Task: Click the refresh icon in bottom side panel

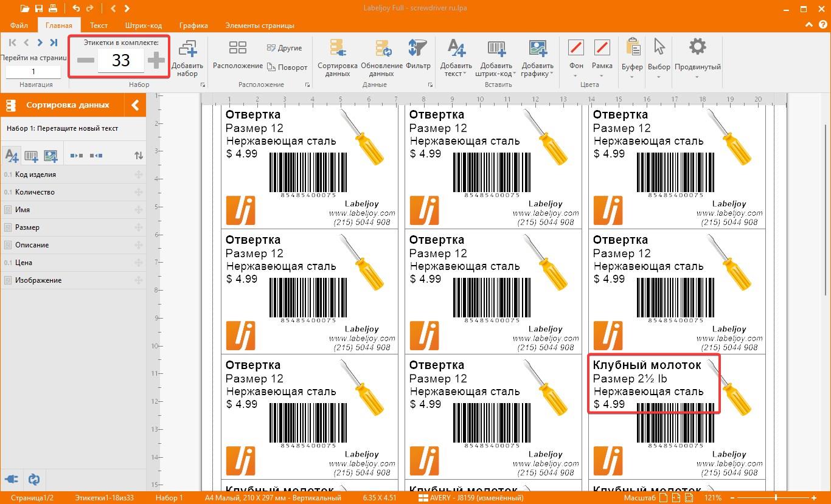Action: pos(35,479)
